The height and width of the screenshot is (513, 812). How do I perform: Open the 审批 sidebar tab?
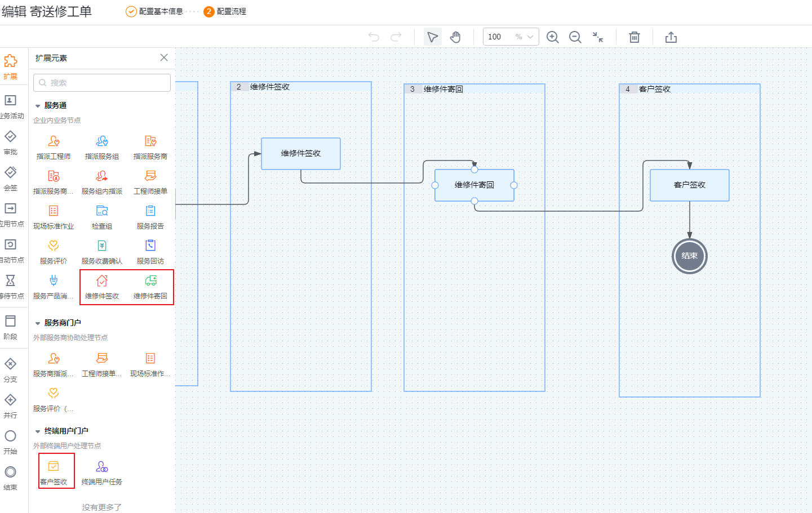(11, 142)
